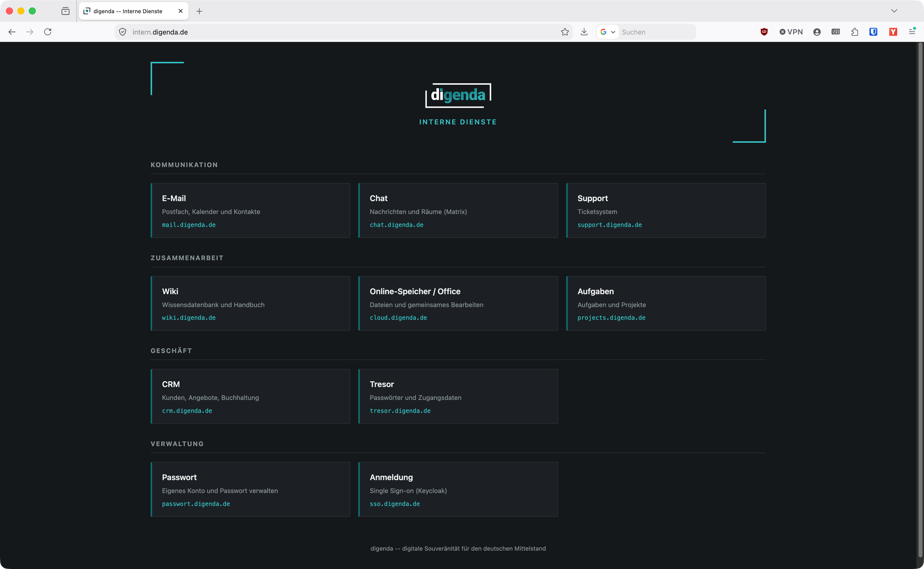Follow the chat.digenda.de link
This screenshot has height=569, width=924.
(x=396, y=225)
